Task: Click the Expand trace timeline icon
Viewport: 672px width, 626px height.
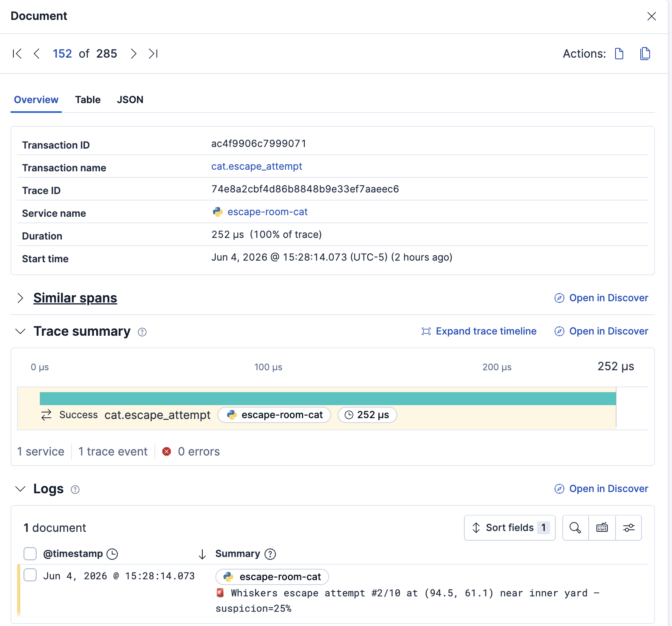Action: pyautogui.click(x=426, y=331)
